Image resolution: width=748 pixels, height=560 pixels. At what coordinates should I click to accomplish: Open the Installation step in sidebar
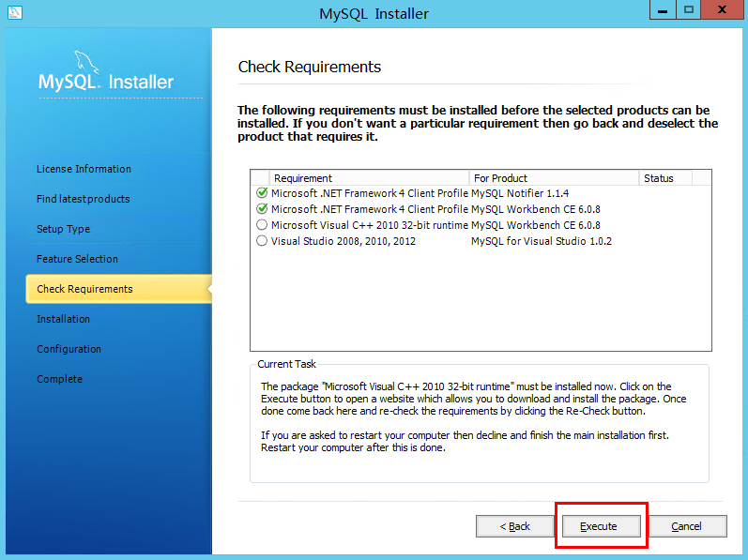64,319
